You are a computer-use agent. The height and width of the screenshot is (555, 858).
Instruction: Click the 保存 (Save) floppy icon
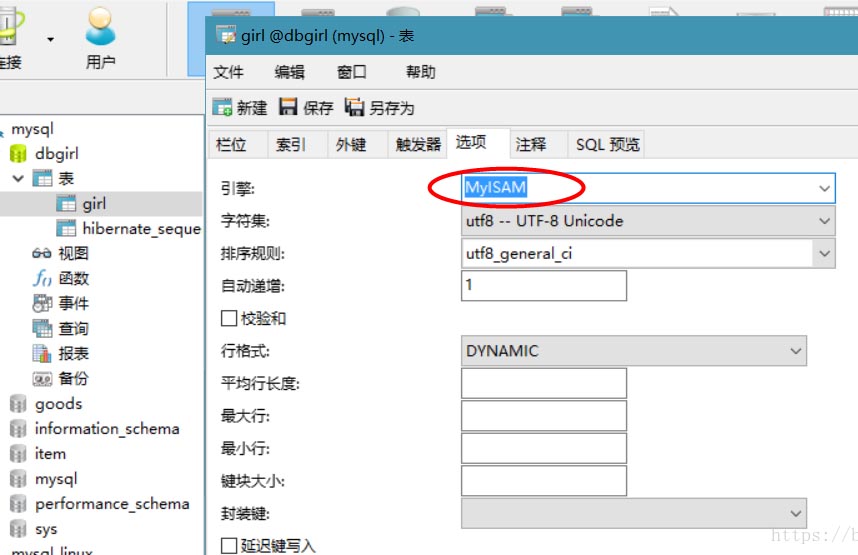coord(288,106)
